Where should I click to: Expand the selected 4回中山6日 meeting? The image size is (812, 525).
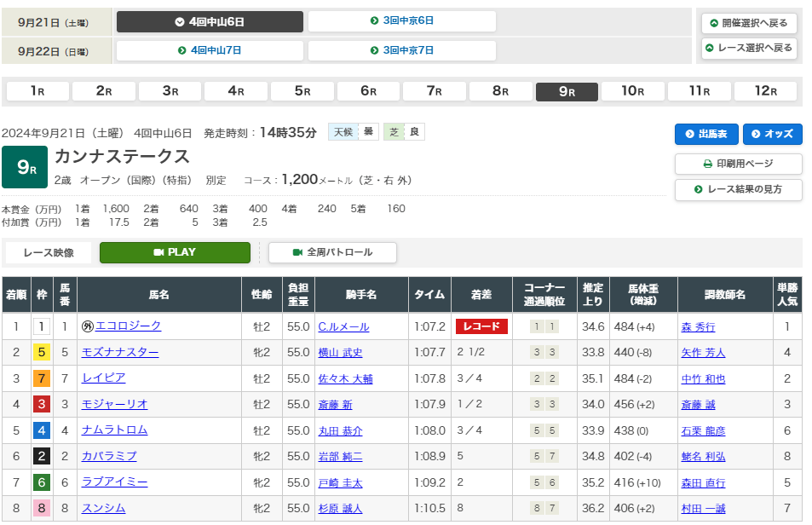tap(210, 22)
